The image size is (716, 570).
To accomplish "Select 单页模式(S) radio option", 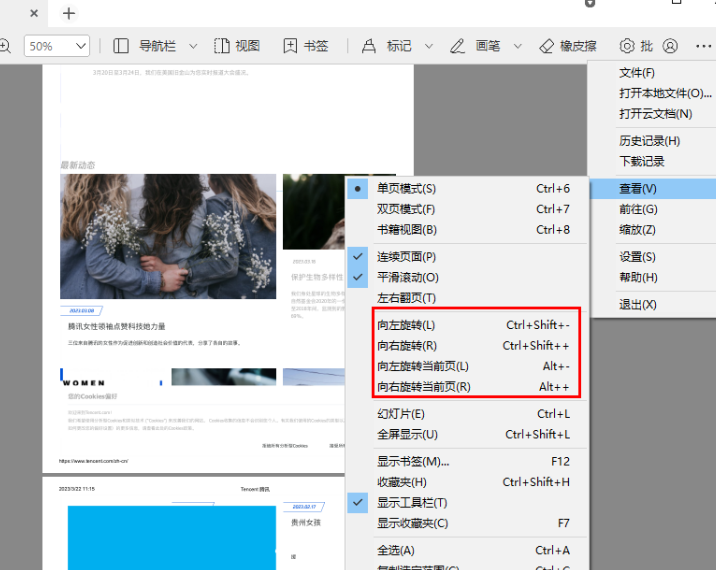I will click(467, 189).
